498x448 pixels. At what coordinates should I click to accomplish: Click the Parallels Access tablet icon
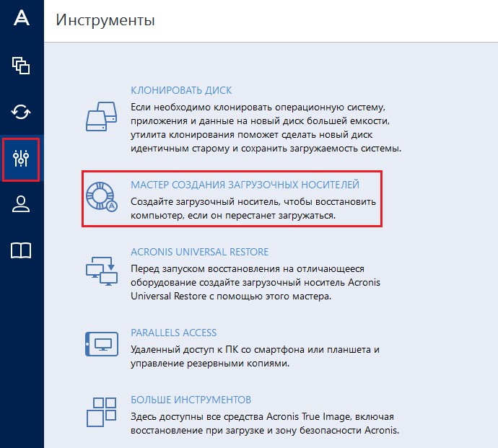(102, 344)
